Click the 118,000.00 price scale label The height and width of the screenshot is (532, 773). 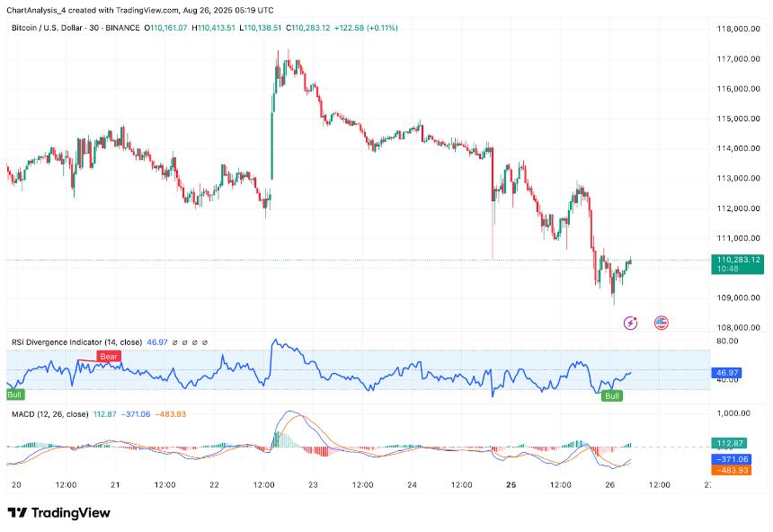click(x=738, y=29)
